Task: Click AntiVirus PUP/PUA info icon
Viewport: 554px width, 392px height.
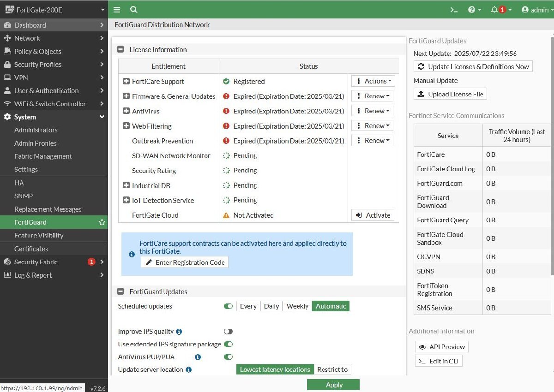Action: click(198, 357)
